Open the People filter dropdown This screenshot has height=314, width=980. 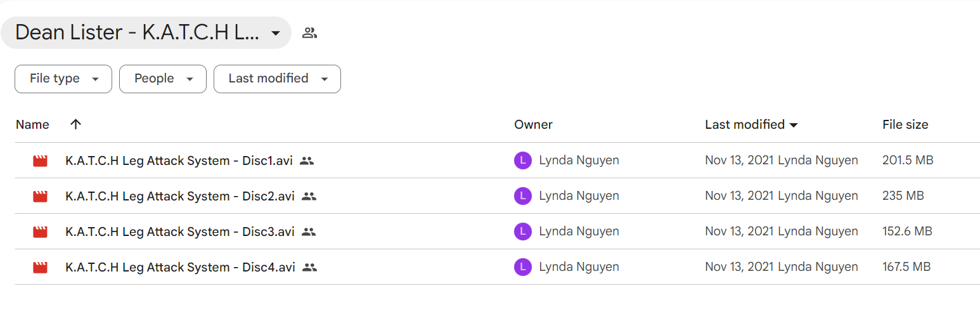[163, 79]
